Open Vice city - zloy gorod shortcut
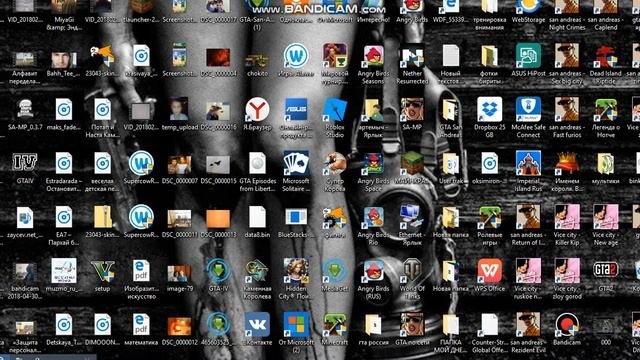Screen dimensions: 640x360 coord(567,271)
